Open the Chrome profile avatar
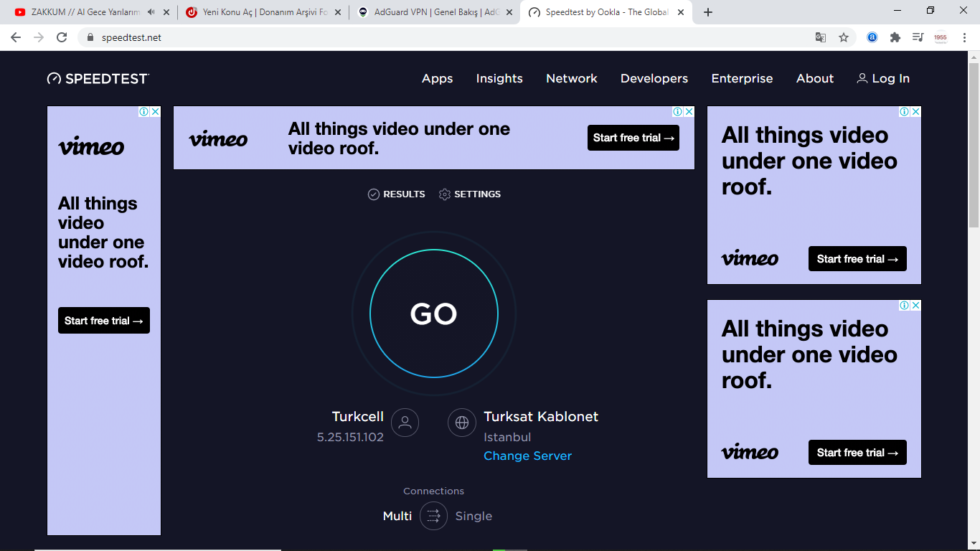 click(x=941, y=37)
